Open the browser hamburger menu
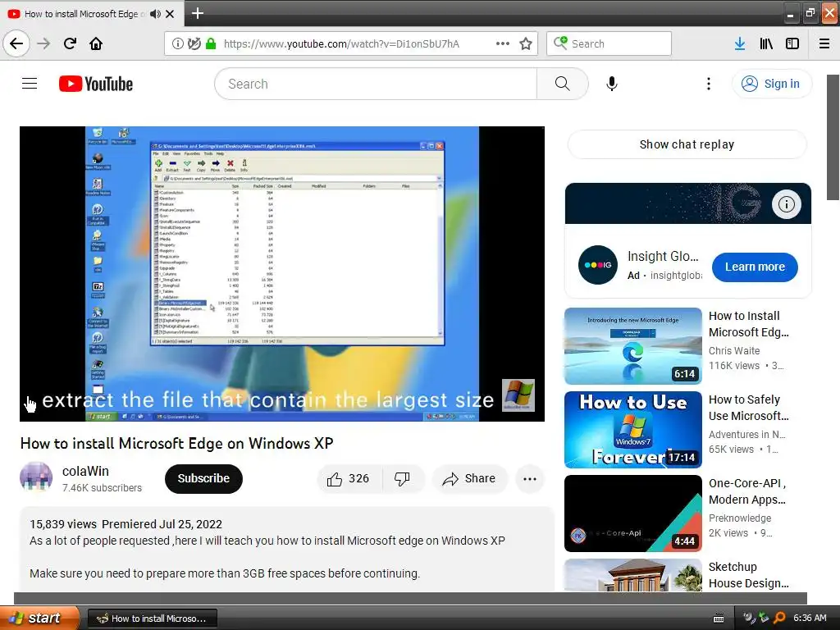Image resolution: width=840 pixels, height=630 pixels. pyautogui.click(x=824, y=44)
